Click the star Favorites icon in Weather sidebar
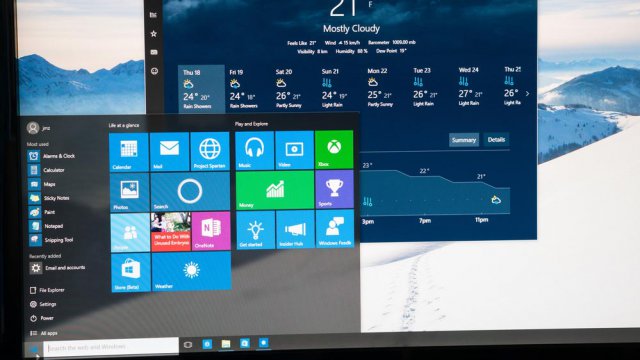Image resolution: width=640 pixels, height=360 pixels. (153, 33)
